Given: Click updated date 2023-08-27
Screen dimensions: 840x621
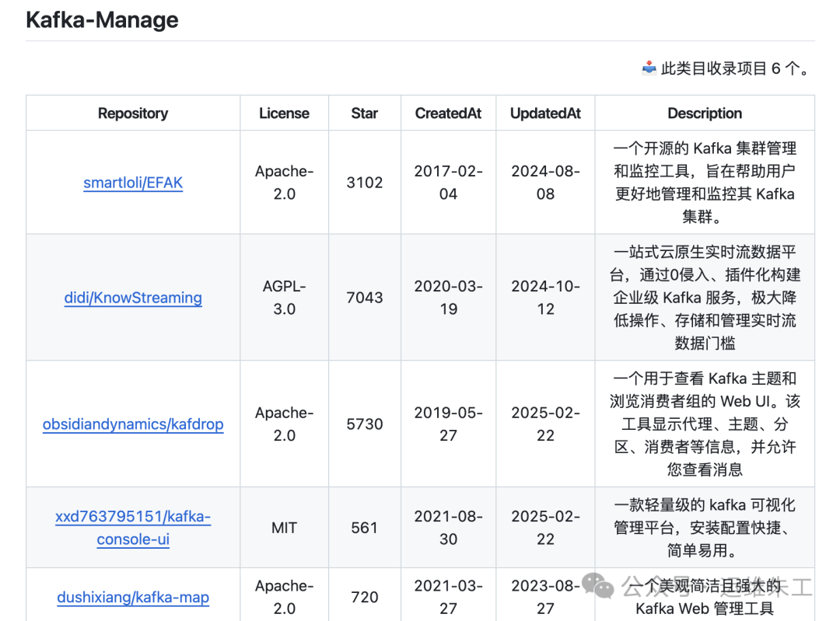Looking at the screenshot, I should 545,597.
